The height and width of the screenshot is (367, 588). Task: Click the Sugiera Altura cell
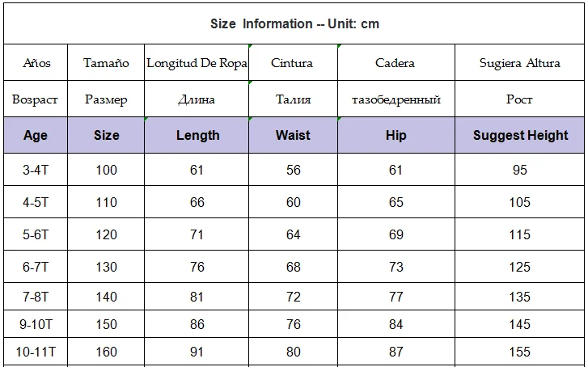click(520, 62)
